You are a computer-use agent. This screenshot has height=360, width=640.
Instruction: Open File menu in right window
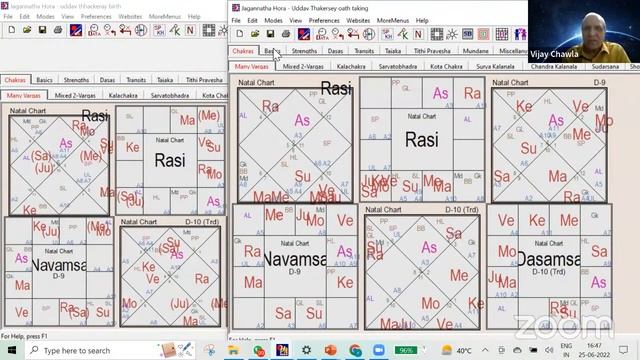(236, 20)
